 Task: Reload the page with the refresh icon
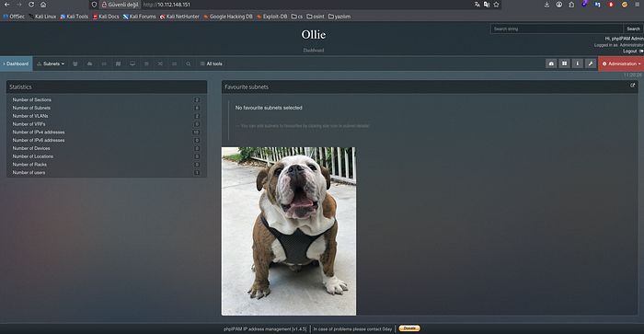coord(31,5)
